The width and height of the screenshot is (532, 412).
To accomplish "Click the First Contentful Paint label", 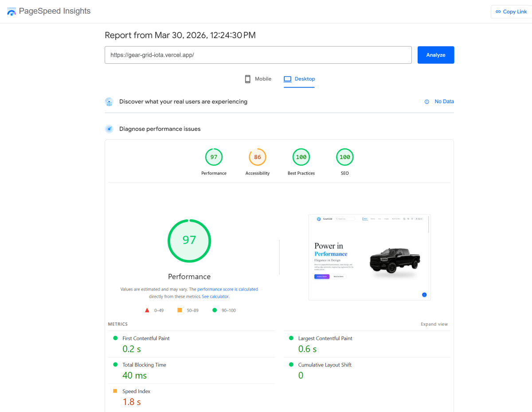I will click(146, 338).
